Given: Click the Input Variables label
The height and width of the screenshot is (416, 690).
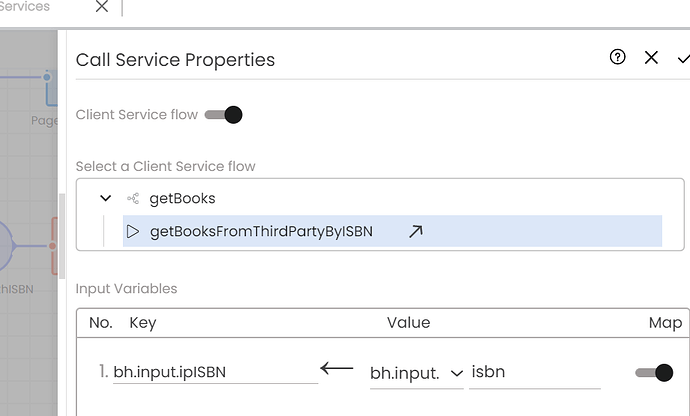Looking at the screenshot, I should click(x=126, y=289).
